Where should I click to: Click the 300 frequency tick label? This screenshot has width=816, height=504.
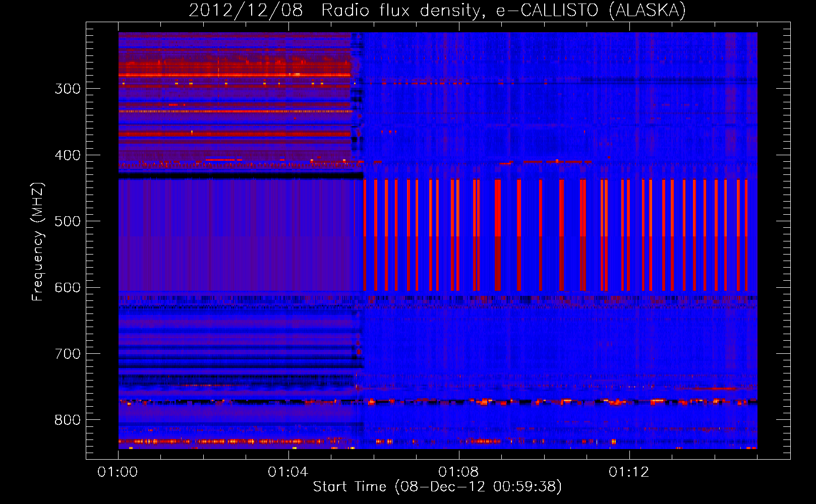(x=67, y=89)
